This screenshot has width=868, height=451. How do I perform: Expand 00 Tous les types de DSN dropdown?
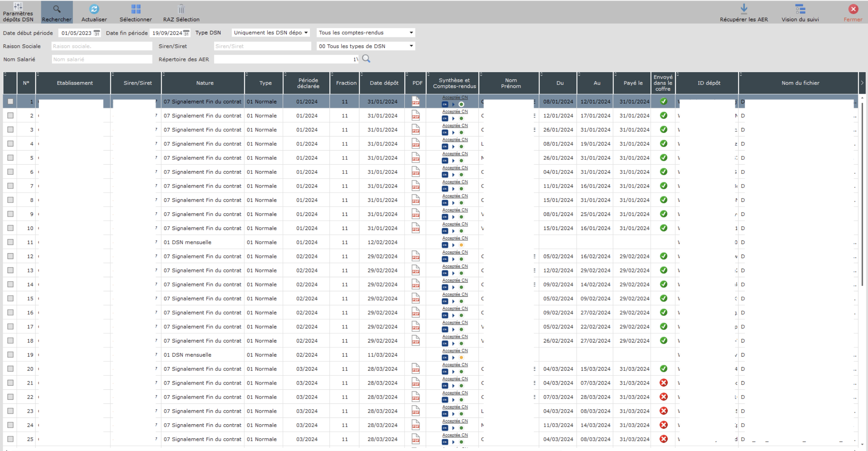[x=411, y=46]
